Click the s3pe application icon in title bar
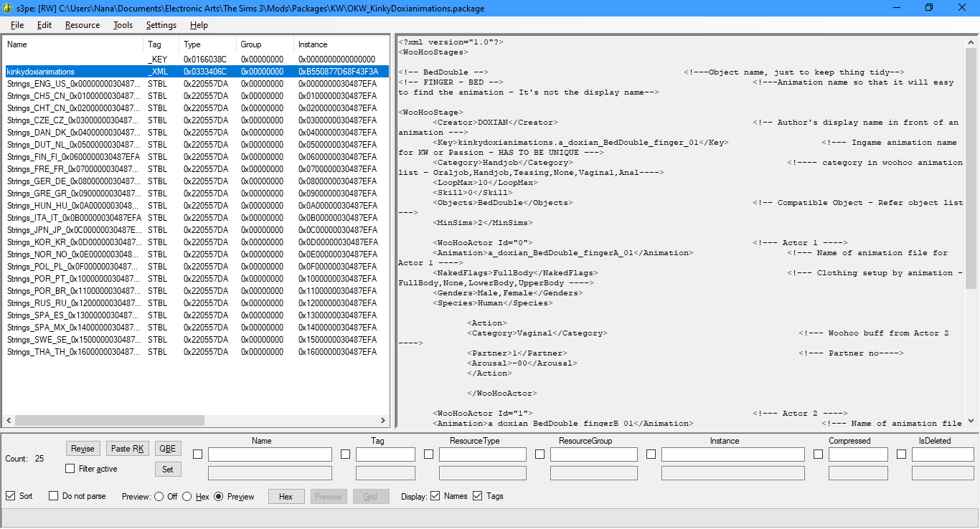The width and height of the screenshot is (980, 529). 7,8
